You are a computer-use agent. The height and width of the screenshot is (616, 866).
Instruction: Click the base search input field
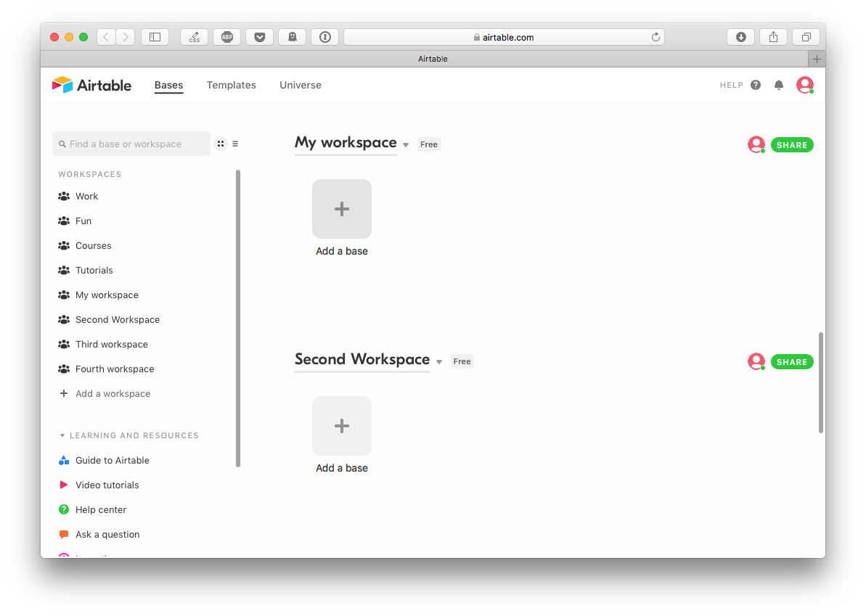click(131, 144)
